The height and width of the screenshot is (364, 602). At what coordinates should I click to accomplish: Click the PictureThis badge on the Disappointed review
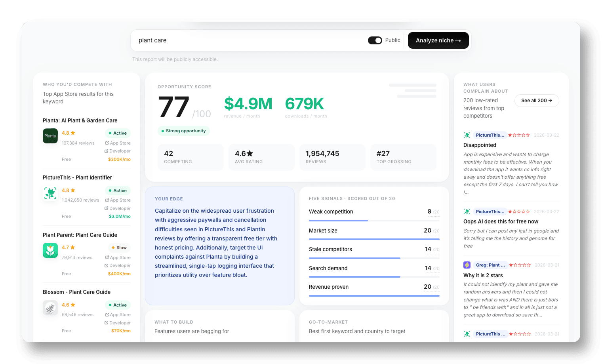coord(490,135)
